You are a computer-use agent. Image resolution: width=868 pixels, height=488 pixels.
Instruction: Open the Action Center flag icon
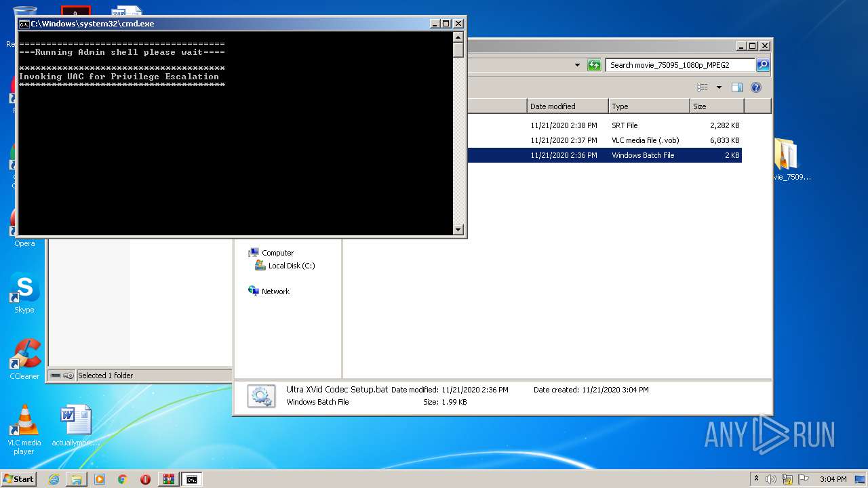(x=804, y=479)
